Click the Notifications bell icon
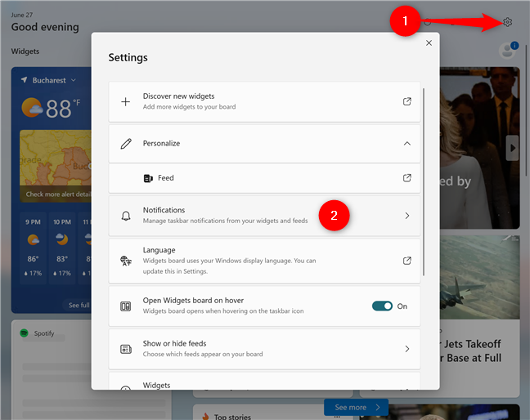Screen dimensions: 530x420 (126, 216)
